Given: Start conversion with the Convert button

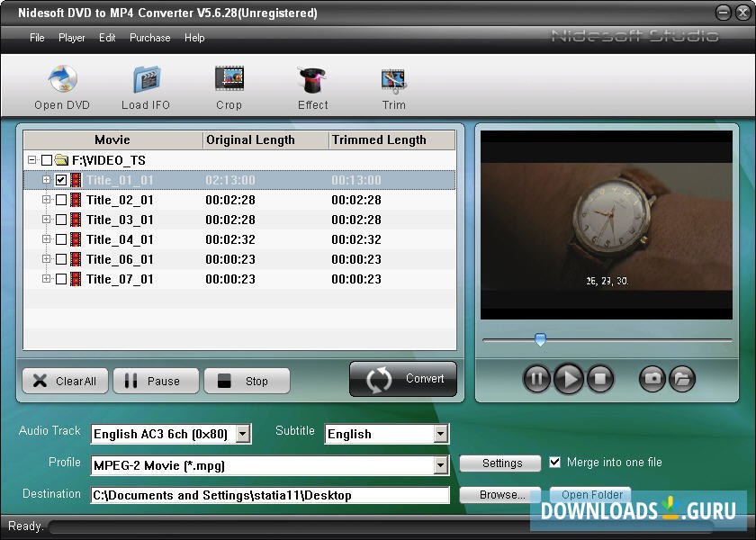Looking at the screenshot, I should pyautogui.click(x=402, y=379).
